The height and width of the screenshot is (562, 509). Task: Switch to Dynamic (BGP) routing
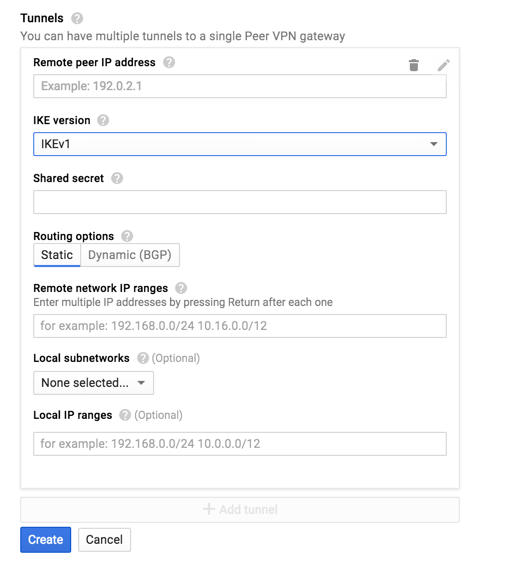pos(130,255)
